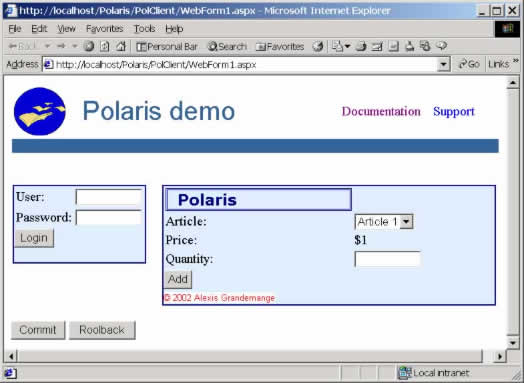Open the Forward history dropdown arrow
The height and width of the screenshot is (383, 524).
(75, 46)
